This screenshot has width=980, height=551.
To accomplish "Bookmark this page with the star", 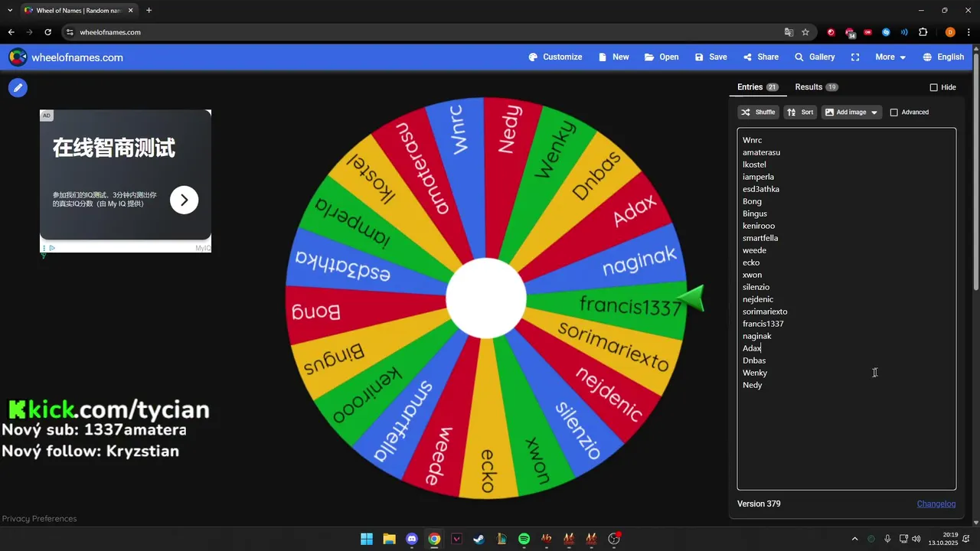I will [805, 32].
